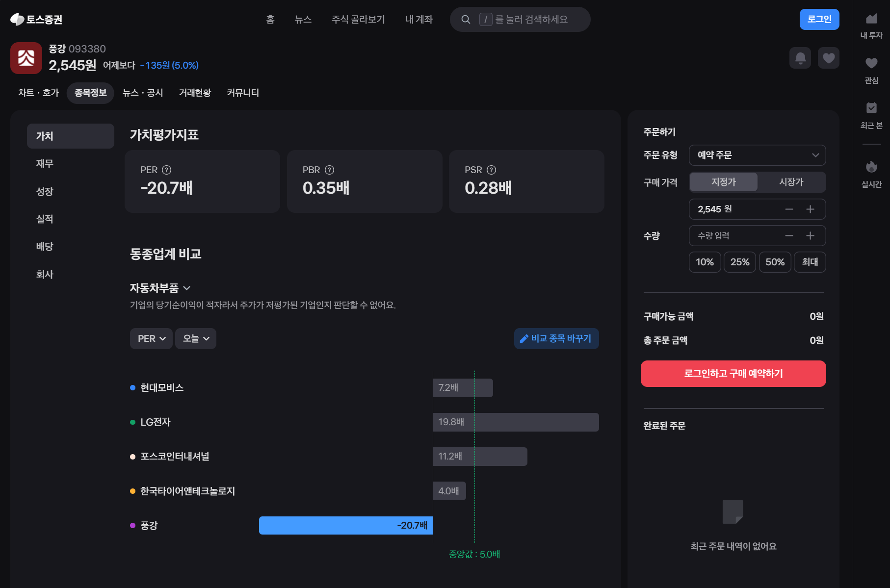Select 시장가 price type

pyautogui.click(x=791, y=182)
